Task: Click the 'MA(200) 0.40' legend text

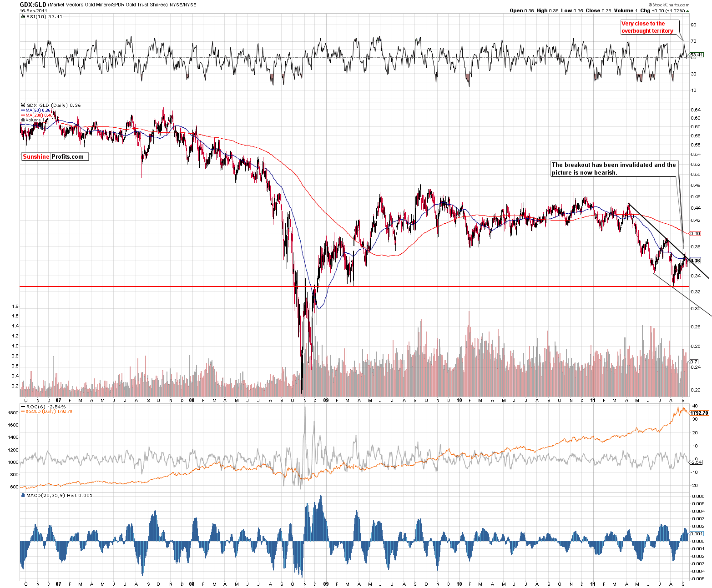Action: (x=39, y=116)
